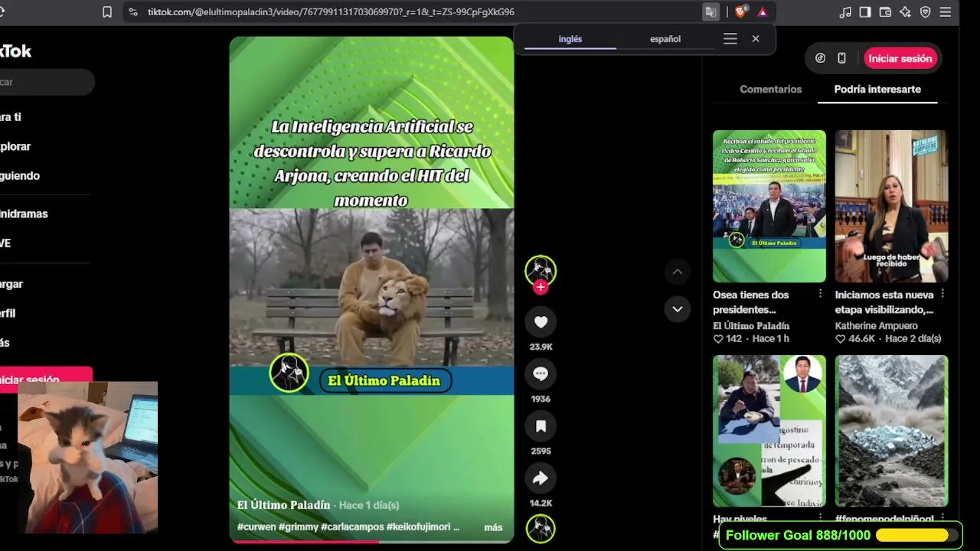Switch to the Comentarios tab
The height and width of the screenshot is (551, 980).
coord(771,90)
